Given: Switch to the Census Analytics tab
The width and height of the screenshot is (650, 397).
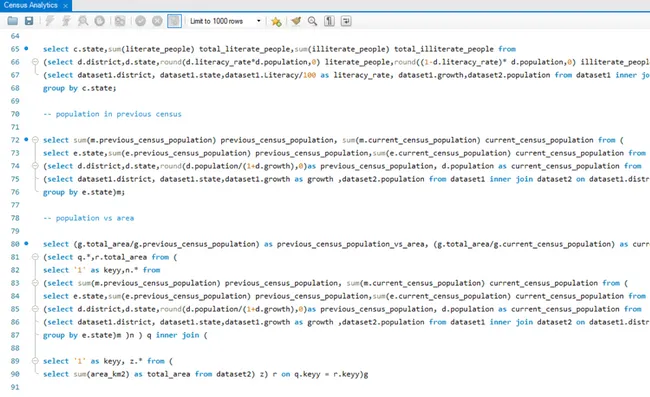Looking at the screenshot, I should 31,5.
